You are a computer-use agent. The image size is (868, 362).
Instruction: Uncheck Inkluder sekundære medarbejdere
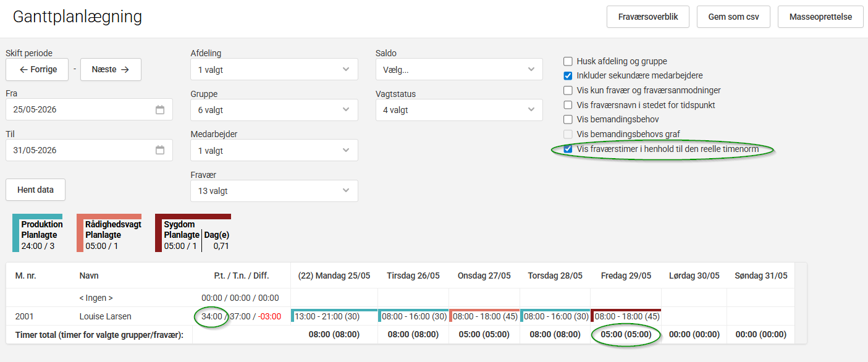coord(568,76)
